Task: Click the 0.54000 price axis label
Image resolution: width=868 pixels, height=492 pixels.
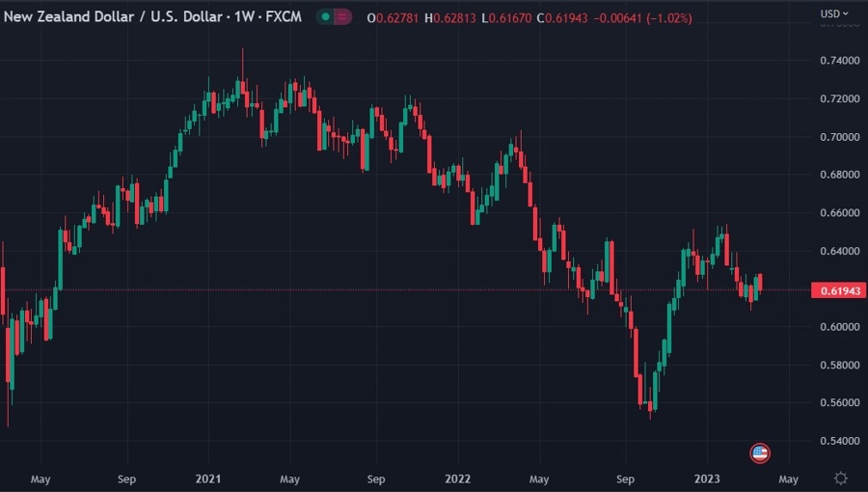Action: coord(840,441)
